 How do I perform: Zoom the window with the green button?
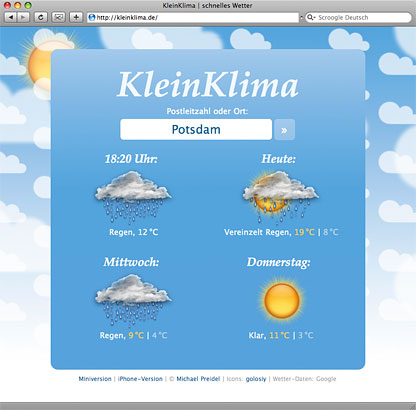[28, 5]
